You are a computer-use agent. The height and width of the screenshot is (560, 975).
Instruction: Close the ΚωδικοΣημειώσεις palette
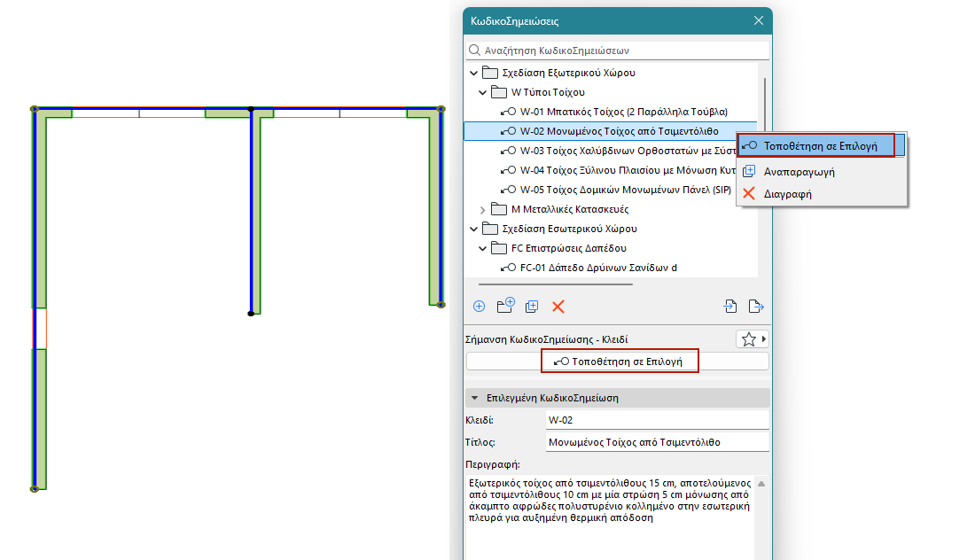(x=758, y=21)
